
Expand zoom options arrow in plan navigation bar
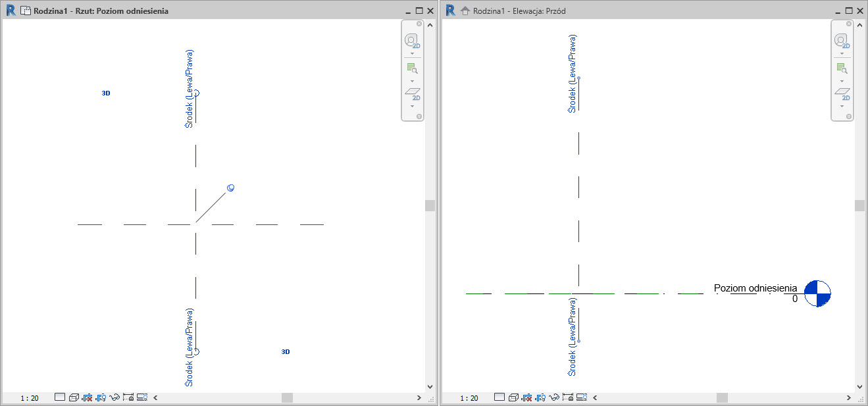coord(412,81)
